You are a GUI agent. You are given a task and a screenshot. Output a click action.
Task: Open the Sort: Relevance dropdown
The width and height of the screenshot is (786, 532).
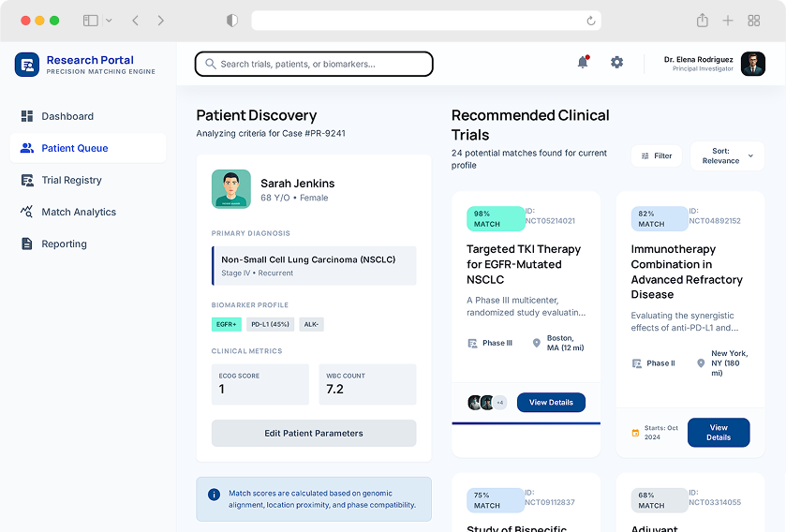pos(727,155)
